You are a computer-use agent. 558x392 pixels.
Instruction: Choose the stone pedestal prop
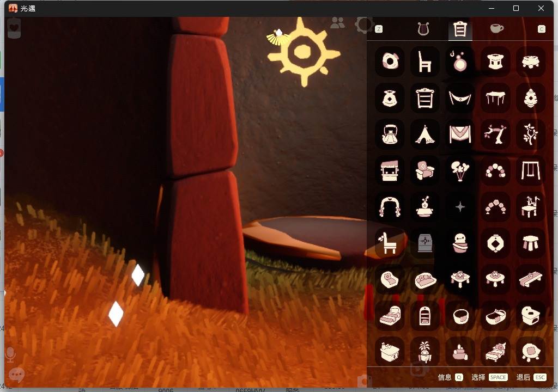(x=495, y=62)
